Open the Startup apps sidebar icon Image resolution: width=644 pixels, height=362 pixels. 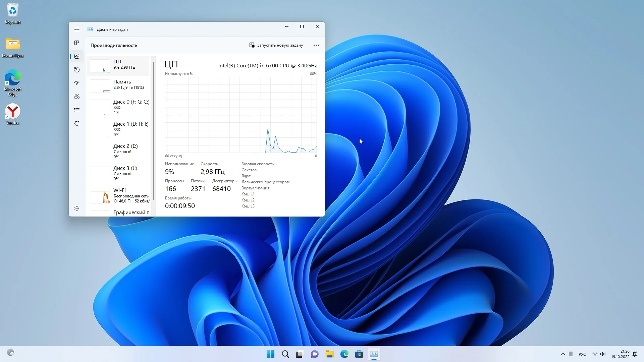(77, 83)
